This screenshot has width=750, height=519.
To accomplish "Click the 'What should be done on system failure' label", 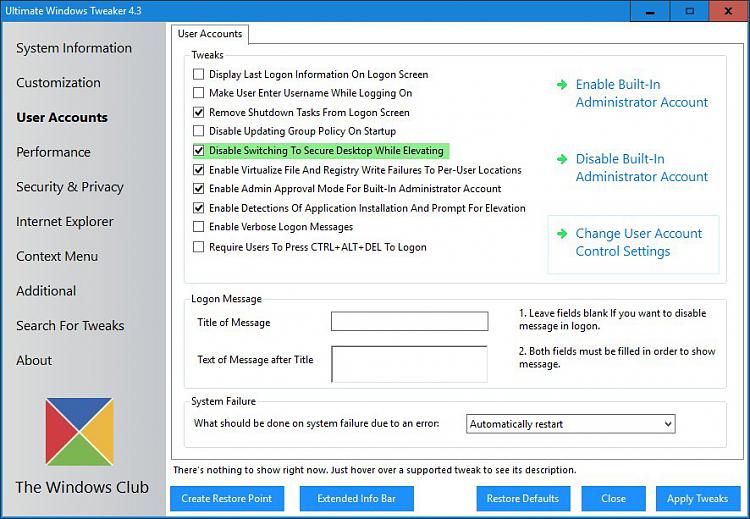I will point(316,423).
